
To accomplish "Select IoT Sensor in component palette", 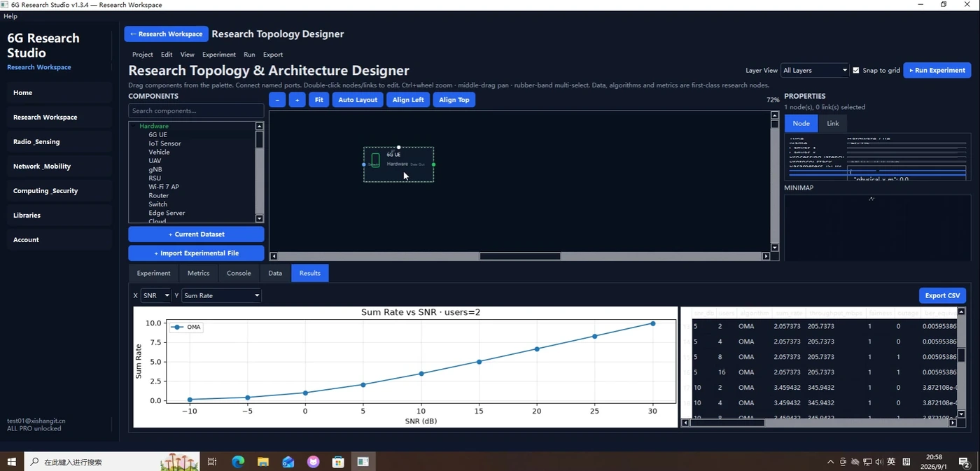I will coord(164,143).
